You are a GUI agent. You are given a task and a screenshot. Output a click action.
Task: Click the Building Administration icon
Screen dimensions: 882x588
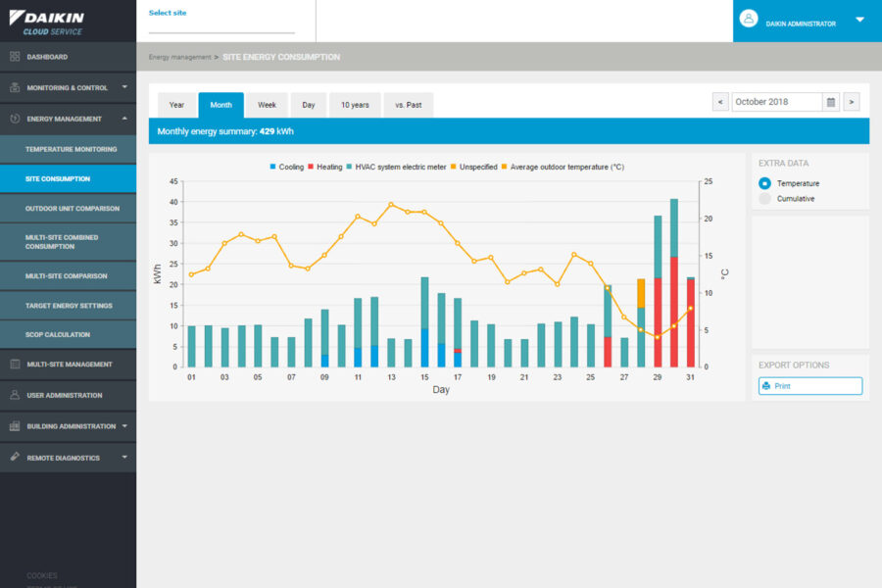click(x=15, y=426)
